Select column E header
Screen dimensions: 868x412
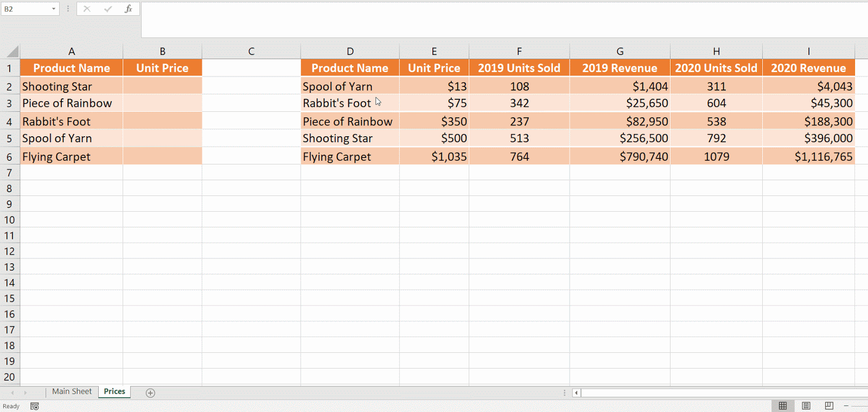tap(434, 51)
